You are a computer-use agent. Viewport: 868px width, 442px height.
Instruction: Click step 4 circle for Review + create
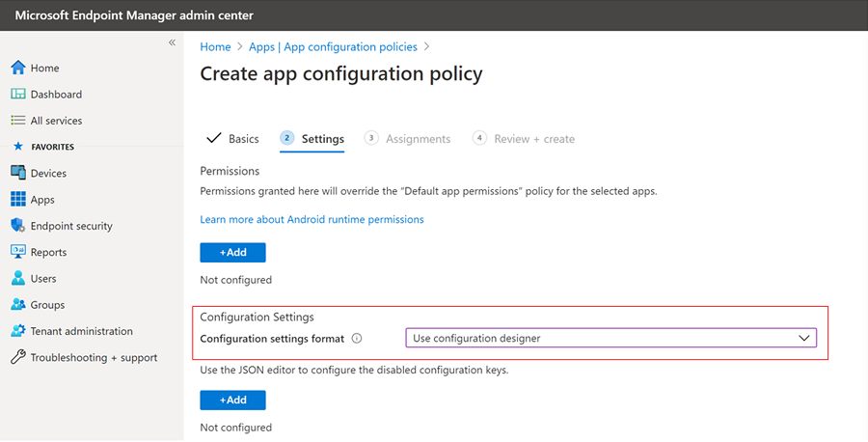coord(479,138)
